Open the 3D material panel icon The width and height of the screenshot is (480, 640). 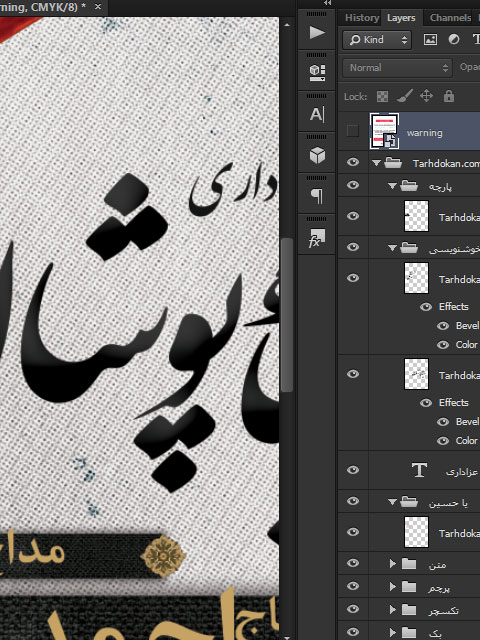coord(317,73)
